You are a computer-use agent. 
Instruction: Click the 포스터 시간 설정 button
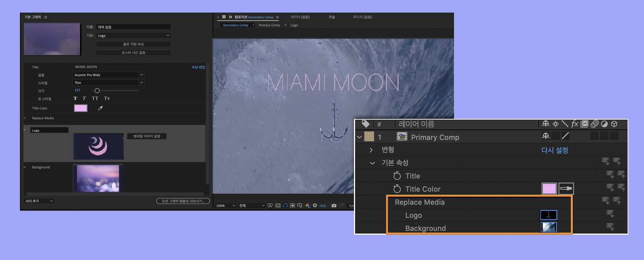(x=133, y=53)
